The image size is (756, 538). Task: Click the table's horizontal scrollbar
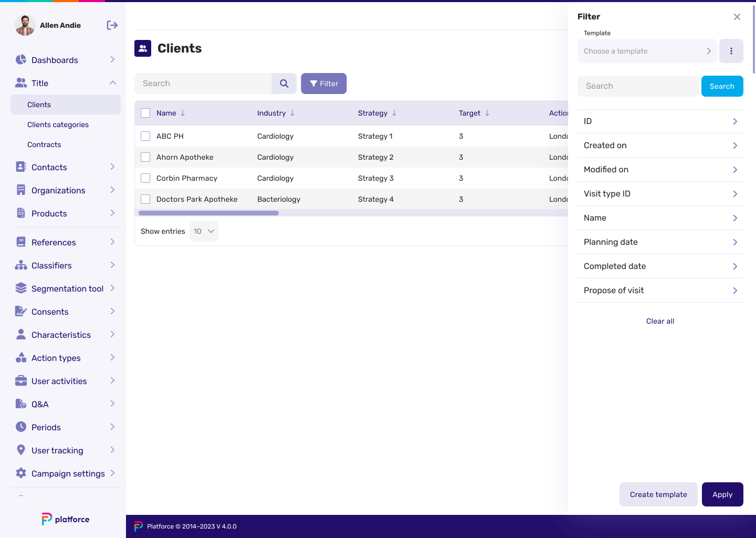[x=208, y=213]
